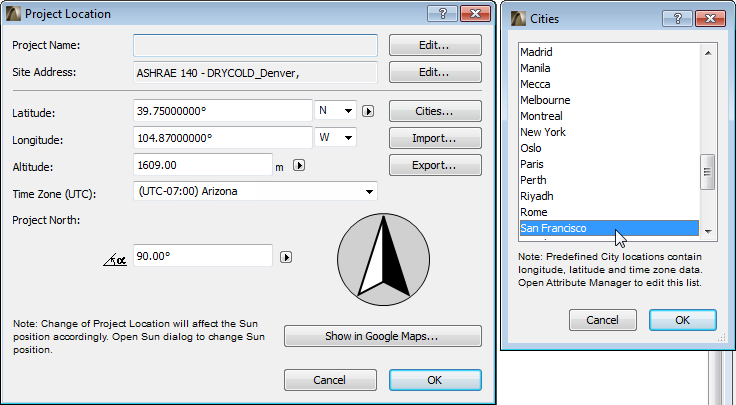The image size is (736, 405).
Task: Click the Cities list scroll down arrow
Action: click(708, 231)
